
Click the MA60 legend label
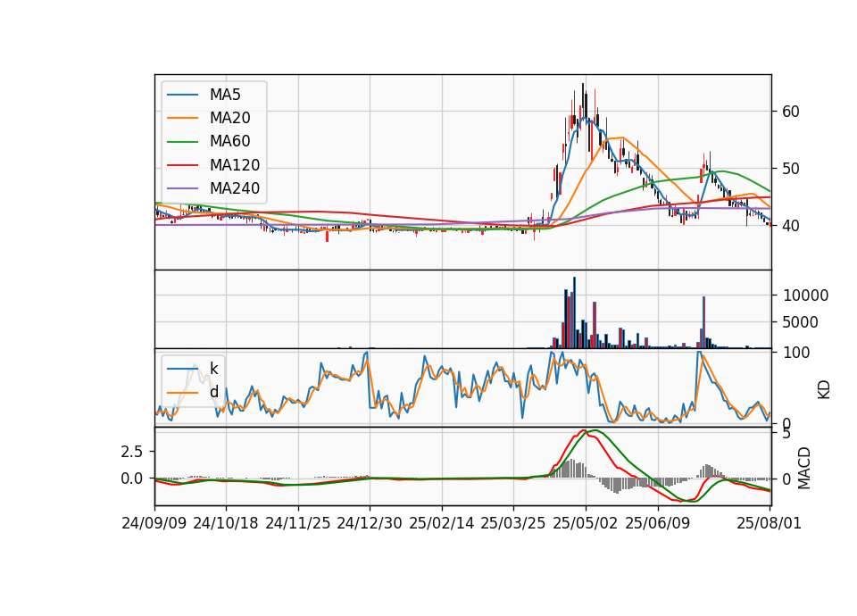coord(229,142)
